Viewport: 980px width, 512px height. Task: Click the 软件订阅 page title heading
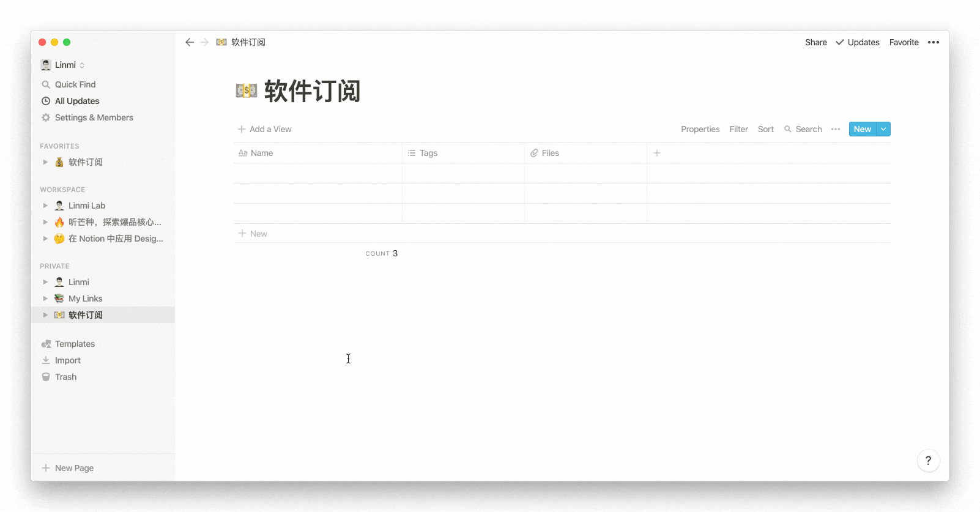pyautogui.click(x=312, y=91)
